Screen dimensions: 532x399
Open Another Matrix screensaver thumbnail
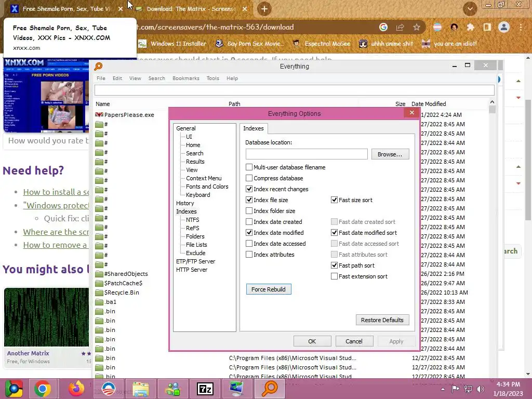(x=46, y=317)
